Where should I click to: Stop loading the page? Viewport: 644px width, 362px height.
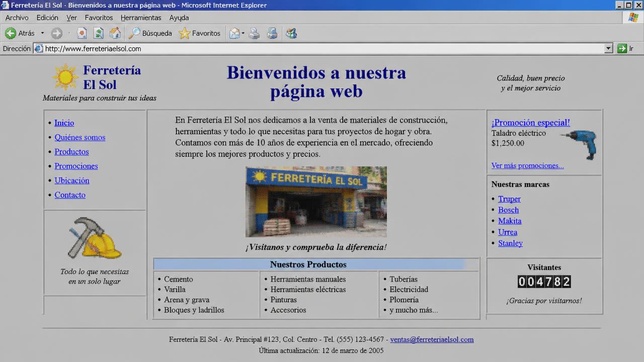point(82,33)
